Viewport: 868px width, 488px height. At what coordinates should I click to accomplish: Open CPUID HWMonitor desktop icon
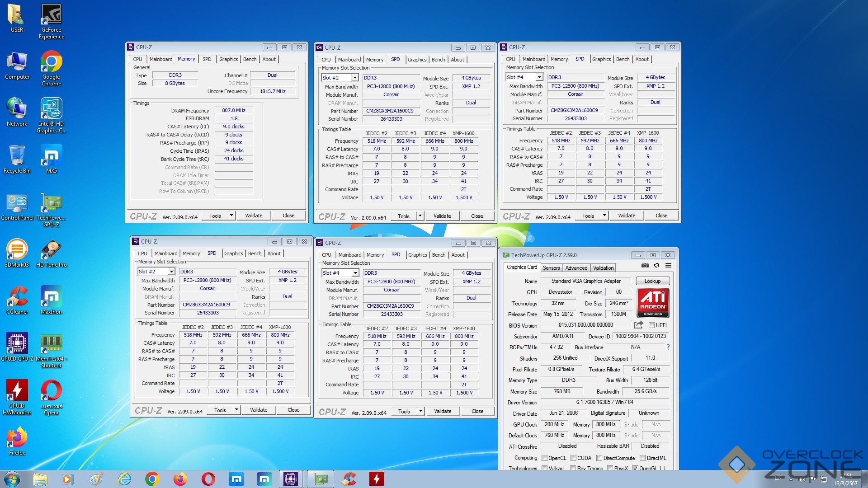pos(17,397)
